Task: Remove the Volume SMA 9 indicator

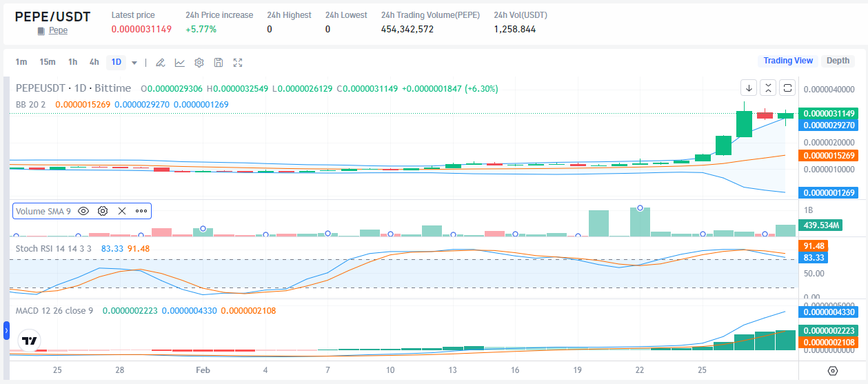Action: pos(122,211)
